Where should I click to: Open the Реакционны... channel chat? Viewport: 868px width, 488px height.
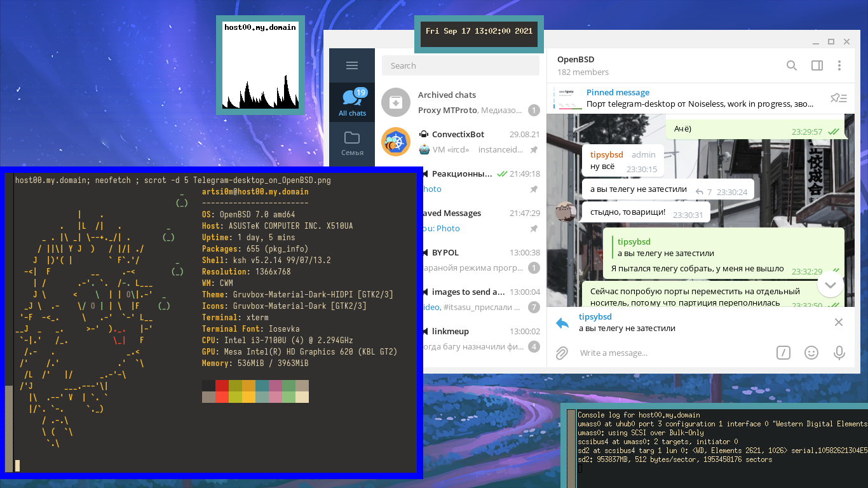click(484, 181)
